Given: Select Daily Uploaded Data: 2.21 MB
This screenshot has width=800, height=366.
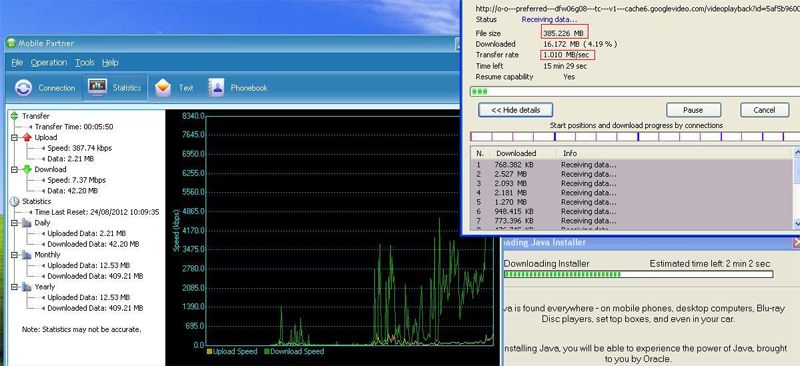Looking at the screenshot, I should 87,233.
